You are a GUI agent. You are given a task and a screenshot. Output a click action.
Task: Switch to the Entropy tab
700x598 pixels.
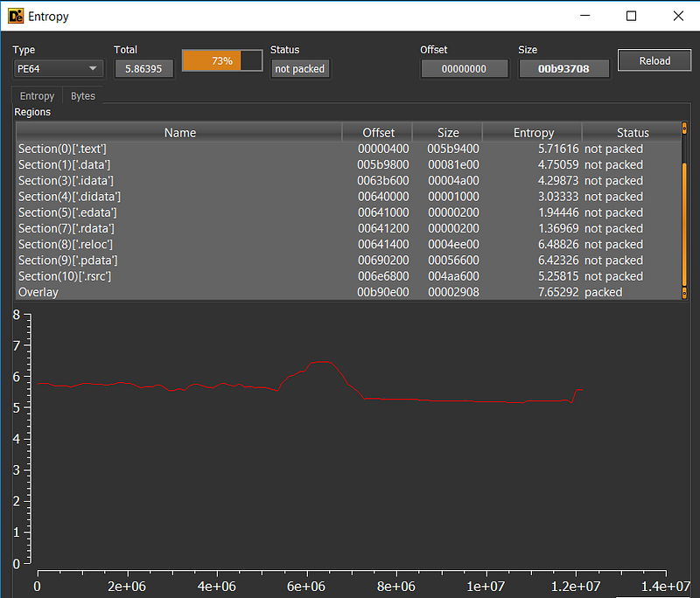[x=37, y=96]
